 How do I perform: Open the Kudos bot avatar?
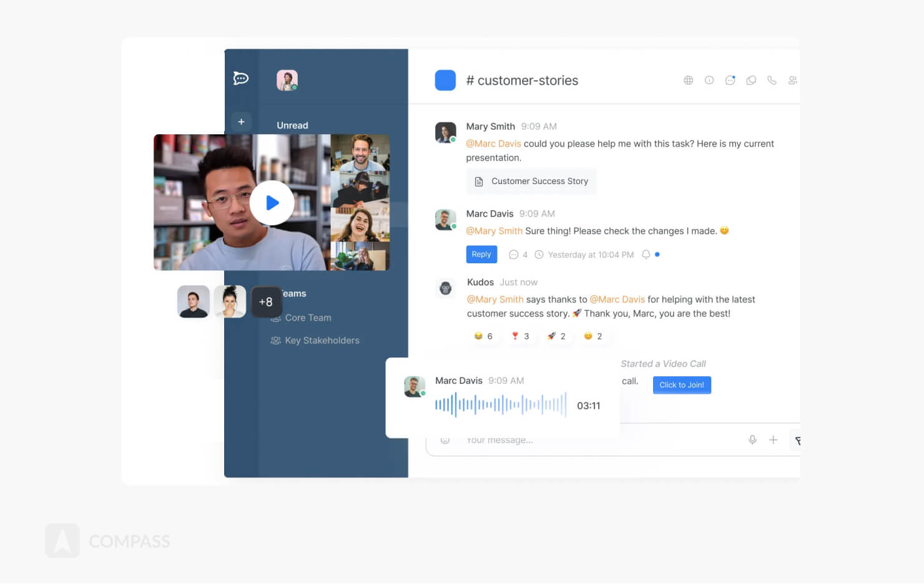tap(445, 288)
